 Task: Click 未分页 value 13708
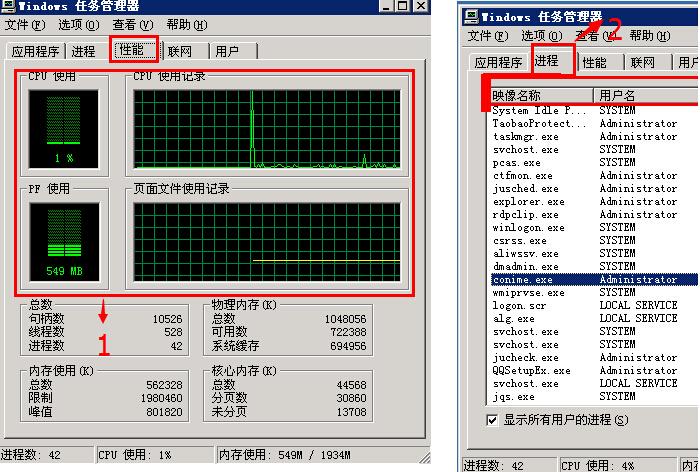pos(351,412)
